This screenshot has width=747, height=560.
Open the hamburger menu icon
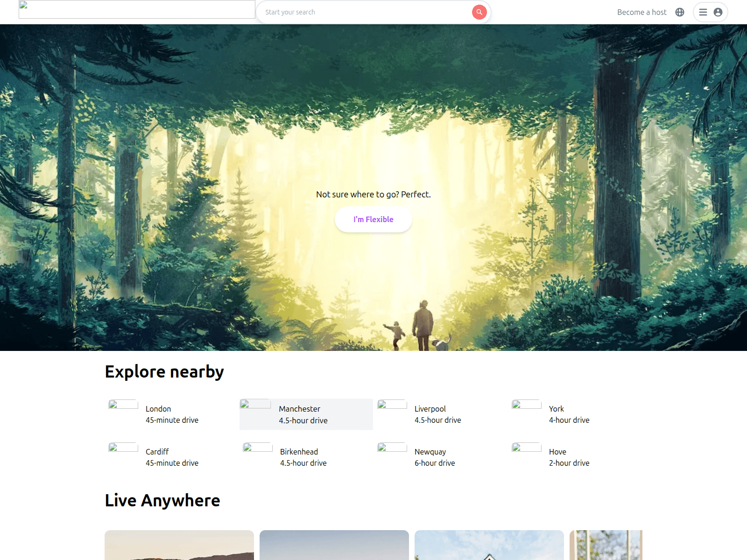[x=703, y=12]
